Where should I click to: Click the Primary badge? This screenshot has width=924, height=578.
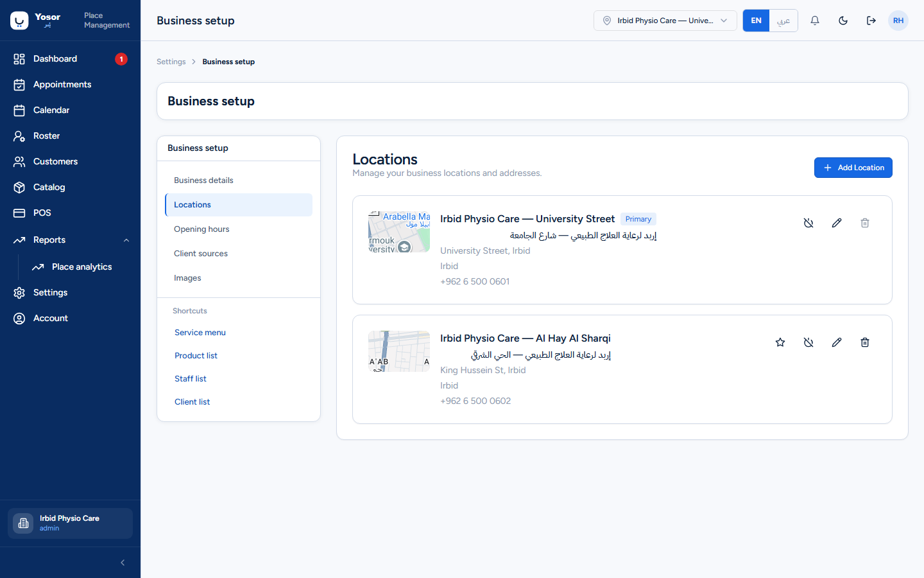click(638, 219)
